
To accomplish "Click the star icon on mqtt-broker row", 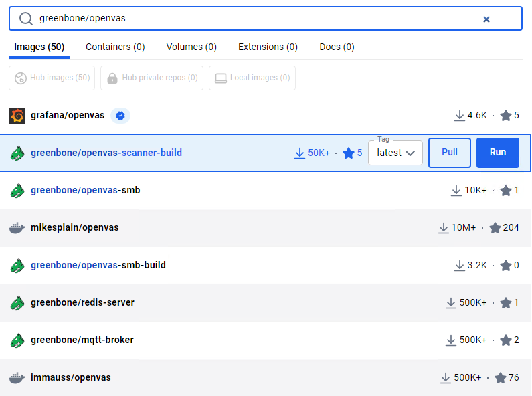I will pos(505,340).
